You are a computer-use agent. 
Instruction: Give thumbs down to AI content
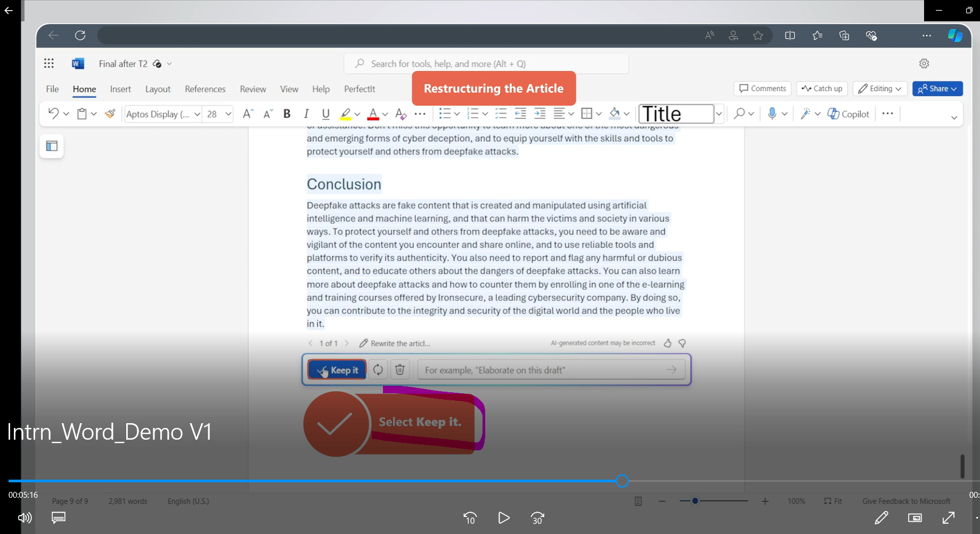pyautogui.click(x=682, y=343)
